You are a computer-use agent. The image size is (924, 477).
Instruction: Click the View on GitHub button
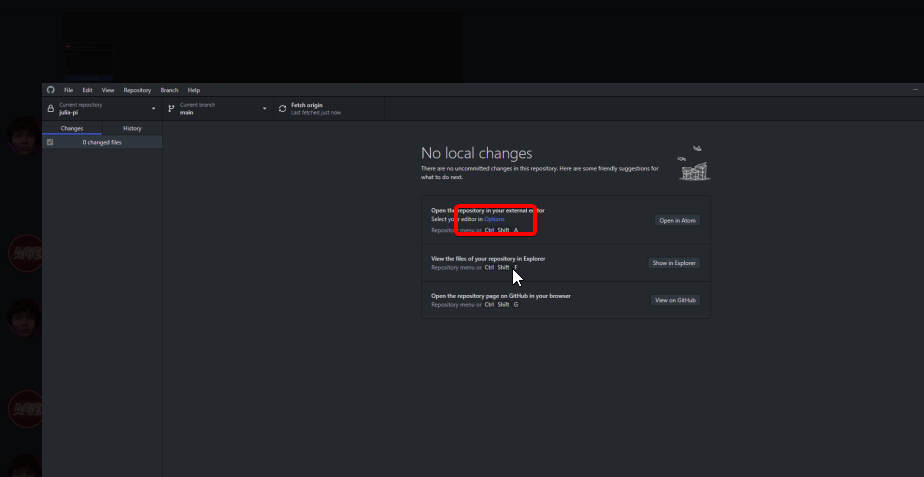[x=675, y=300]
